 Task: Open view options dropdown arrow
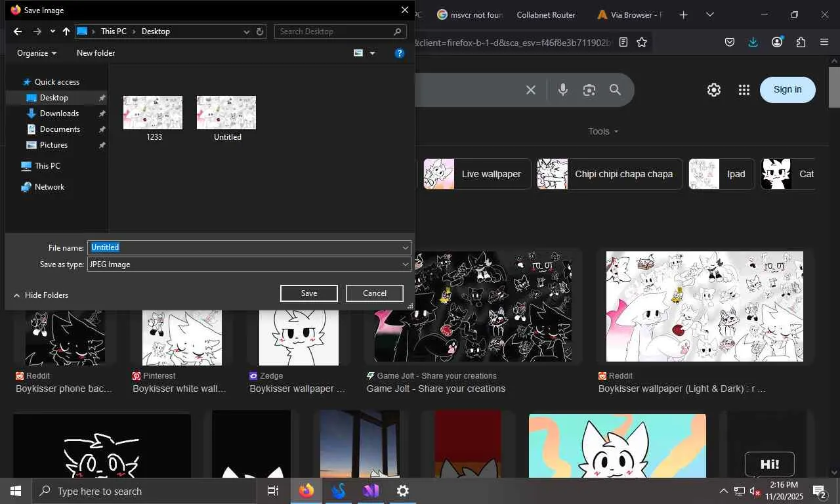click(373, 53)
